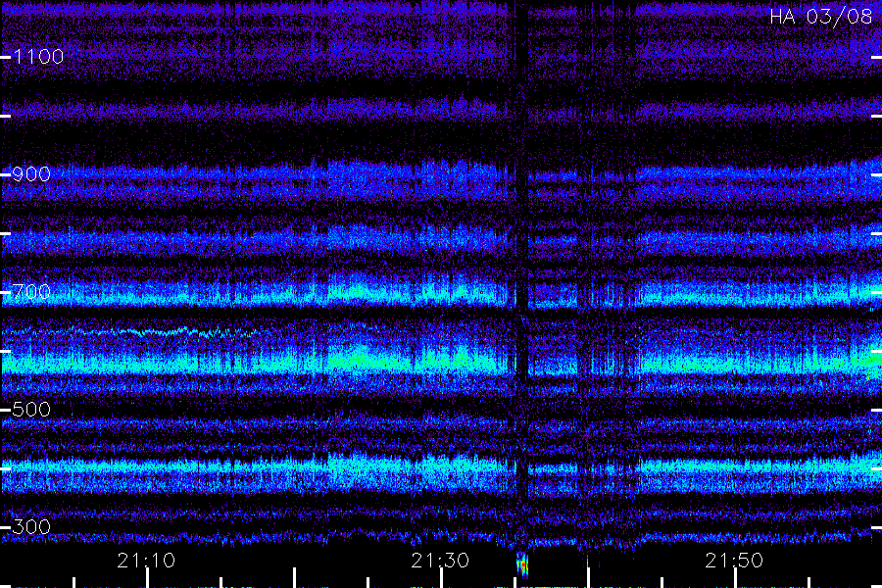Click the 300 frequency axis label
The width and height of the screenshot is (882, 588).
click(31, 526)
